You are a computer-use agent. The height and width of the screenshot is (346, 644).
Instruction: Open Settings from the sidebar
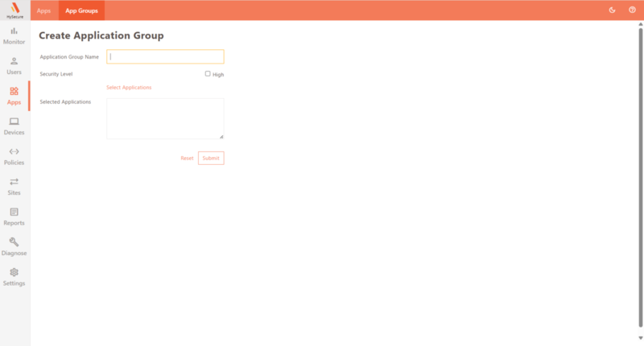[14, 278]
